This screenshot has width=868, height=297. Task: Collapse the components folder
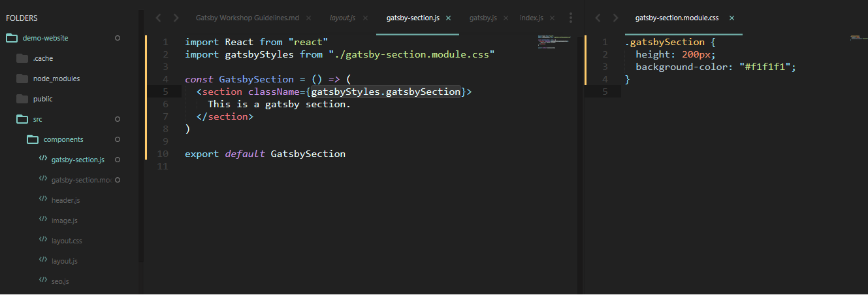[x=63, y=139]
